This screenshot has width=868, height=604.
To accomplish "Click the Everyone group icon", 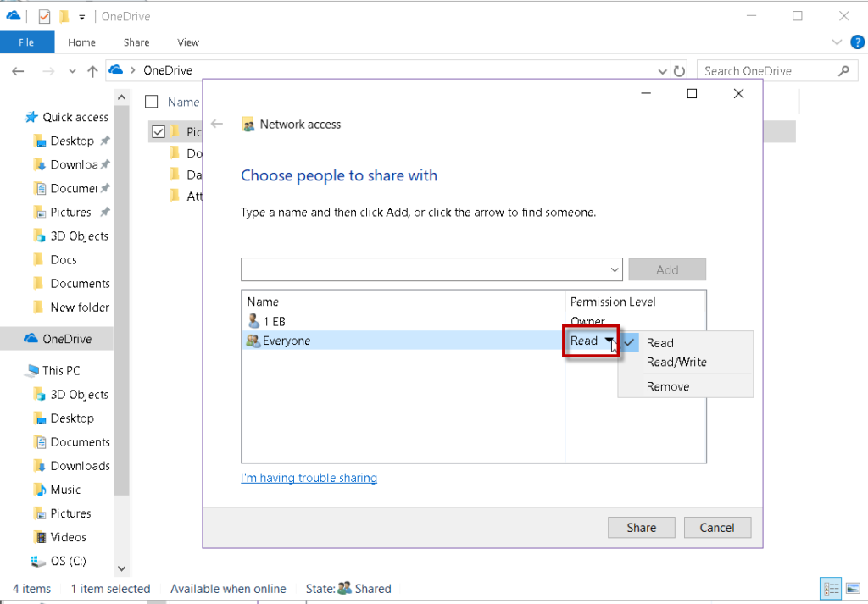I will tap(253, 341).
